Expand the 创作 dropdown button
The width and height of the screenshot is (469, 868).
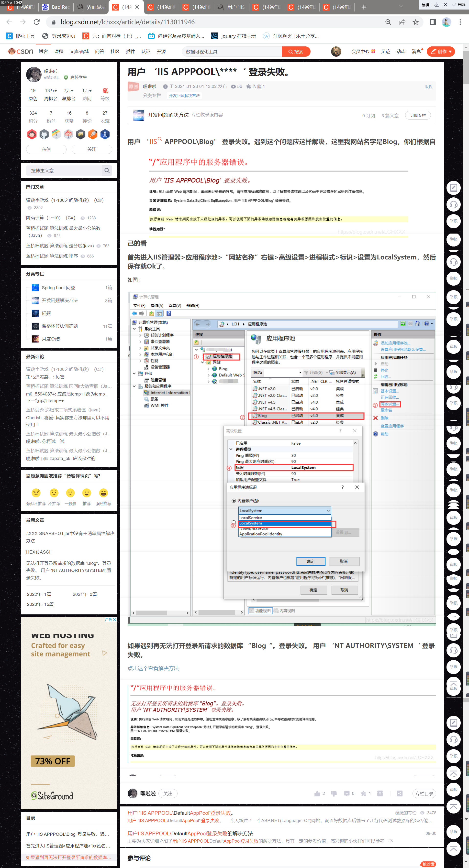coord(441,52)
